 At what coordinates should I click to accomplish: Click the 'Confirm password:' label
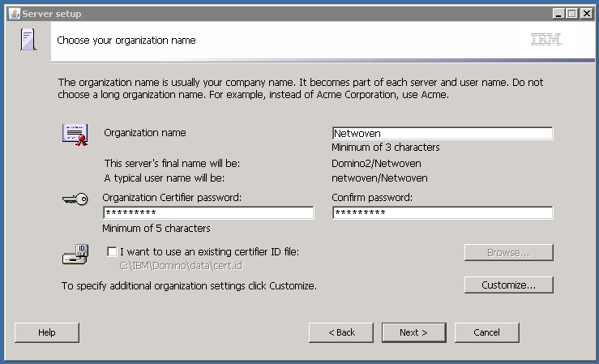pyautogui.click(x=372, y=198)
